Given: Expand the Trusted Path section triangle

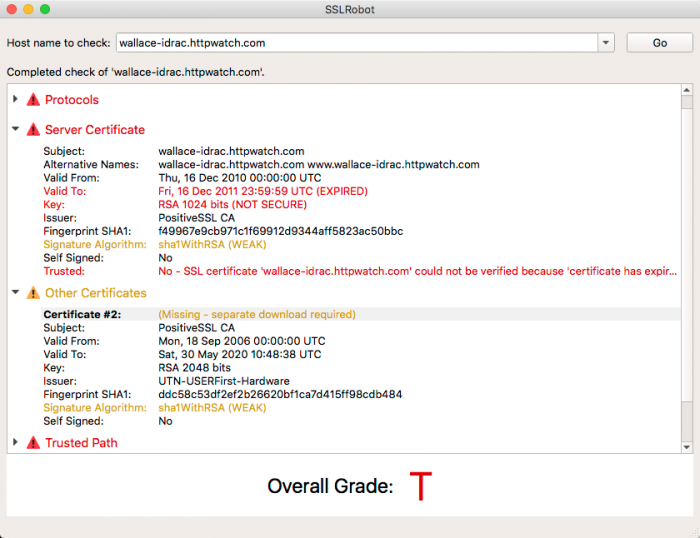Looking at the screenshot, I should click(x=15, y=442).
